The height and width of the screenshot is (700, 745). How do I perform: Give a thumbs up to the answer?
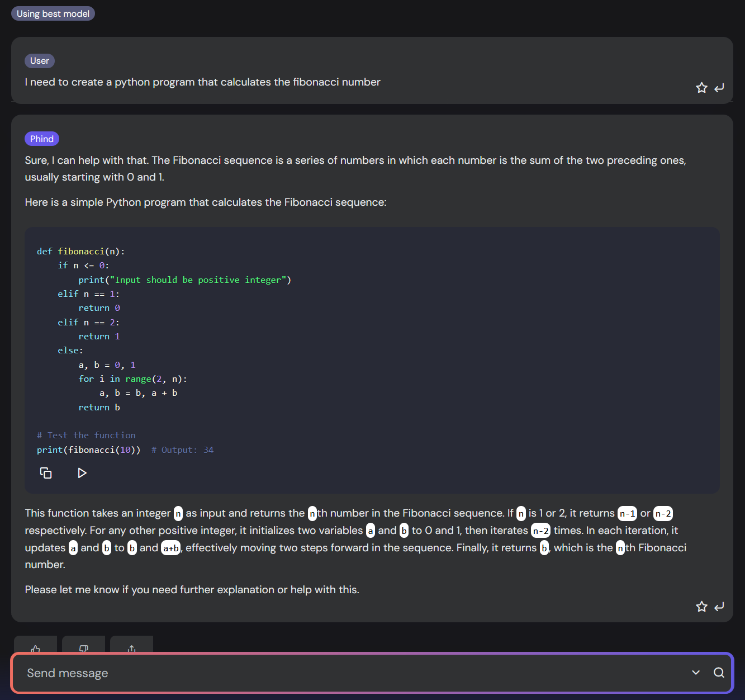coord(35,649)
